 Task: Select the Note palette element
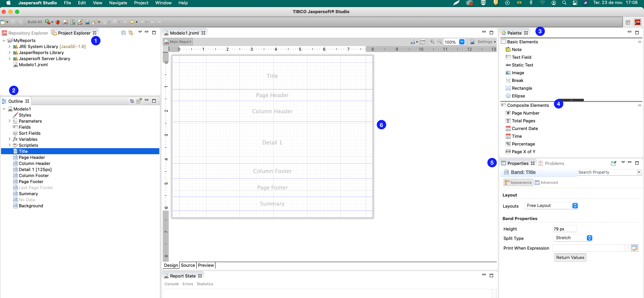pyautogui.click(x=514, y=49)
